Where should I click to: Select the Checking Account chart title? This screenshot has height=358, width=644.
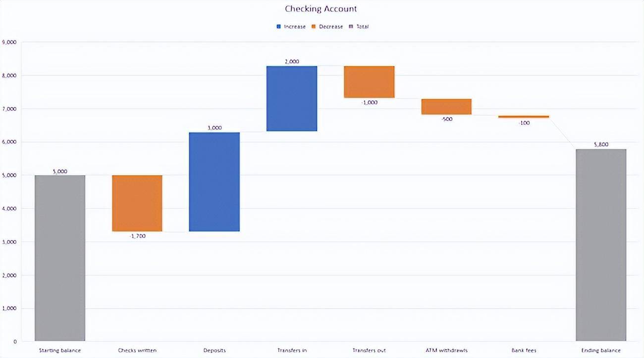tap(321, 9)
